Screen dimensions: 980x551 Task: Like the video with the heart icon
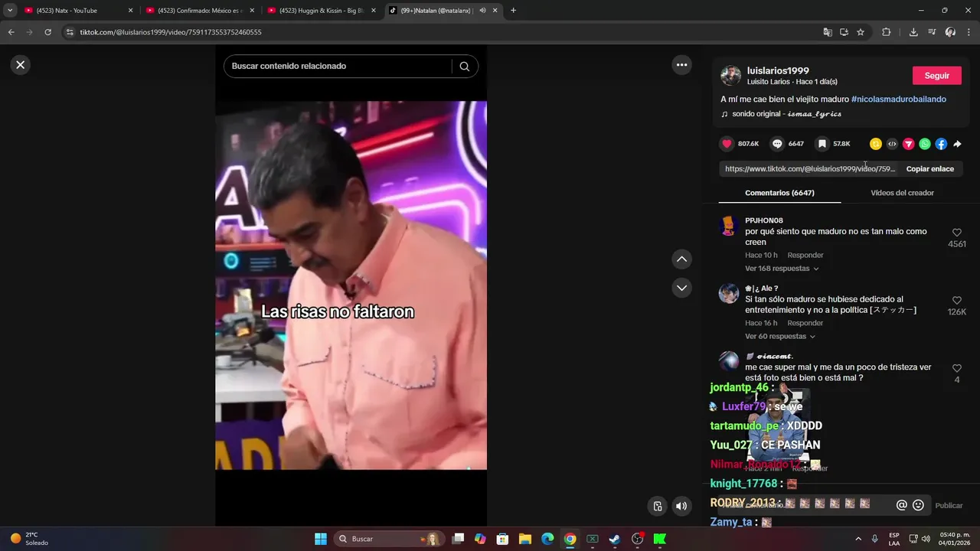(x=727, y=144)
